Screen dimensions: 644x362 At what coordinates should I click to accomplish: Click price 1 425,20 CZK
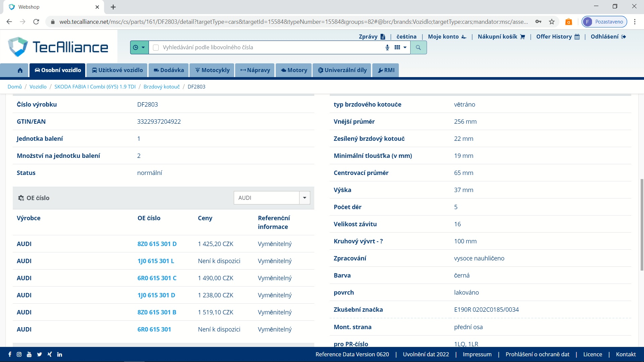[x=215, y=244]
